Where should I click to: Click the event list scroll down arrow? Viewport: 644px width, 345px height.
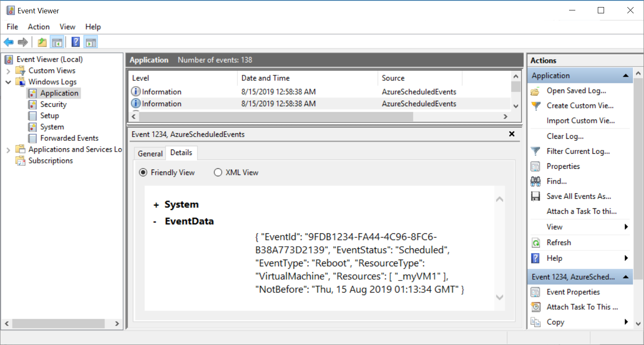pos(516,106)
